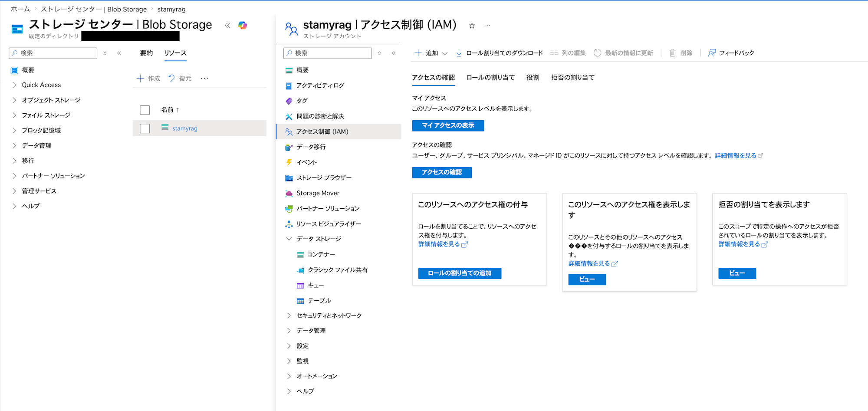
Task: Expand ヘルプ group in stamyrag menu
Action: point(289,391)
